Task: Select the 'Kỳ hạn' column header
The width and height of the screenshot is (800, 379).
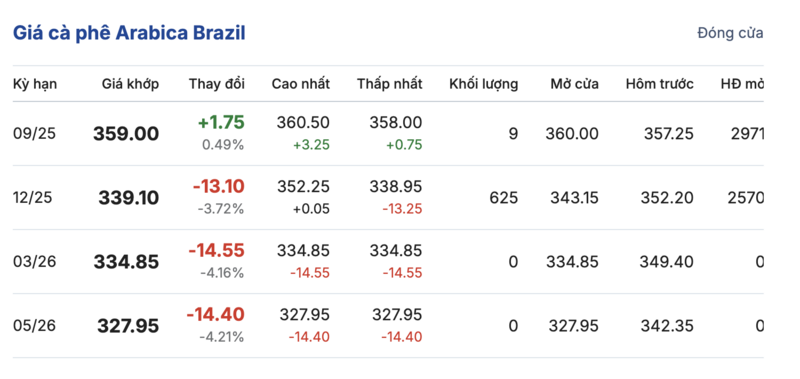Action: pyautogui.click(x=35, y=84)
